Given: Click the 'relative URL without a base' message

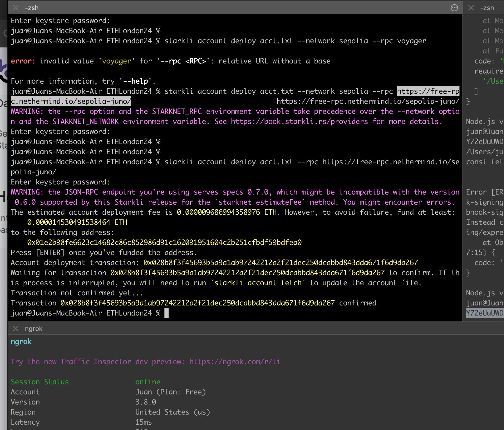Looking at the screenshot, I should (x=275, y=61).
